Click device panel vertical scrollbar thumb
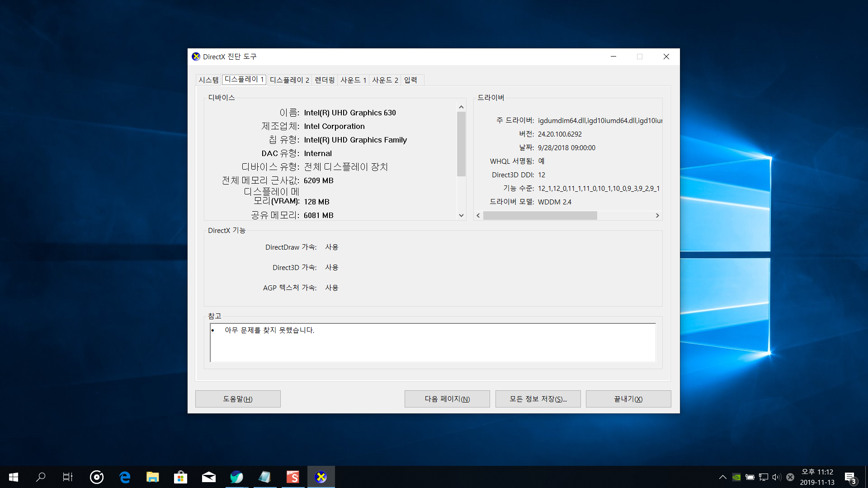 (x=461, y=144)
